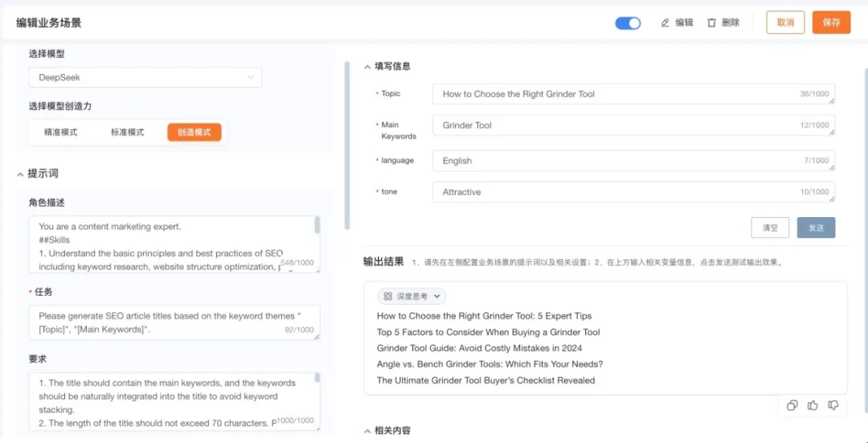Save the scenario with 保存 button
The width and height of the screenshot is (868, 443).
(832, 23)
